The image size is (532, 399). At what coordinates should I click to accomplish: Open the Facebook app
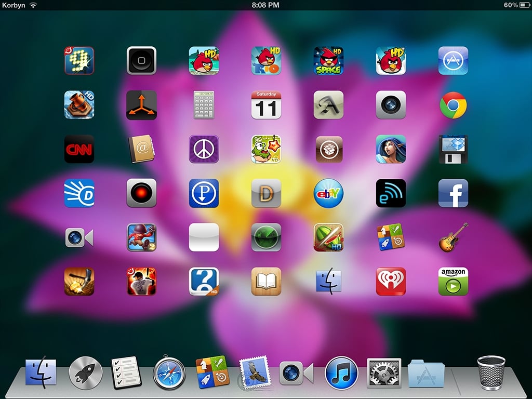453,193
